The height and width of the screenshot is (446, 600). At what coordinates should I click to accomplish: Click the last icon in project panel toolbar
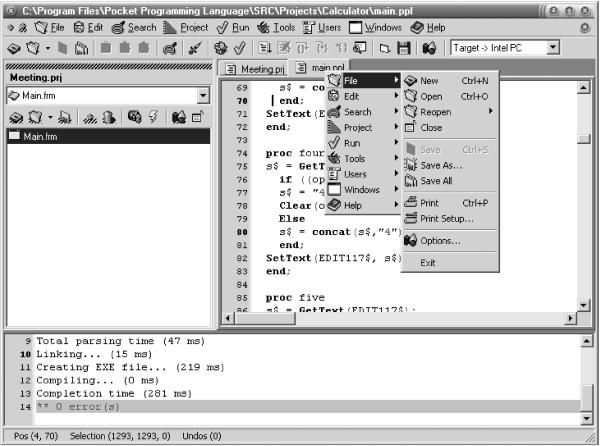pos(199,117)
